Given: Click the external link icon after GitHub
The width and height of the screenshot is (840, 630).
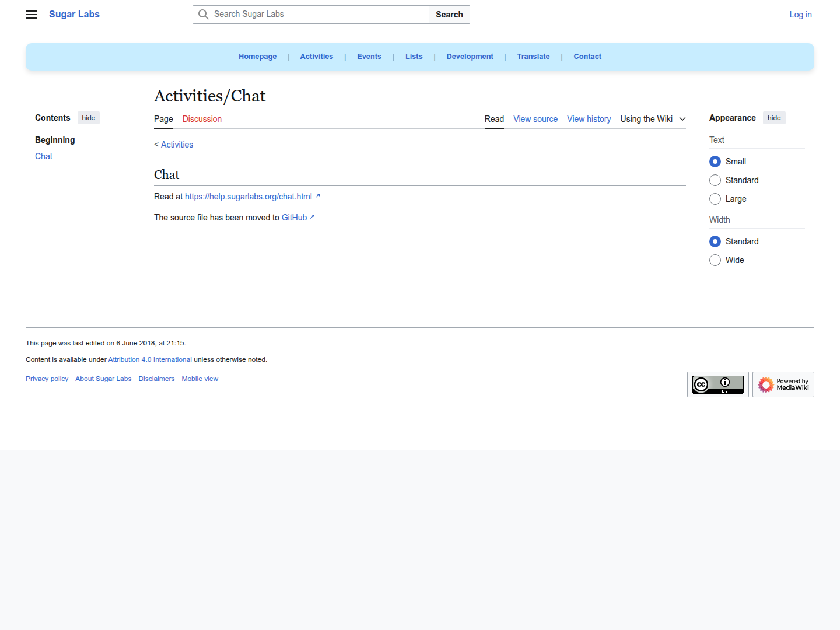Looking at the screenshot, I should tap(311, 218).
